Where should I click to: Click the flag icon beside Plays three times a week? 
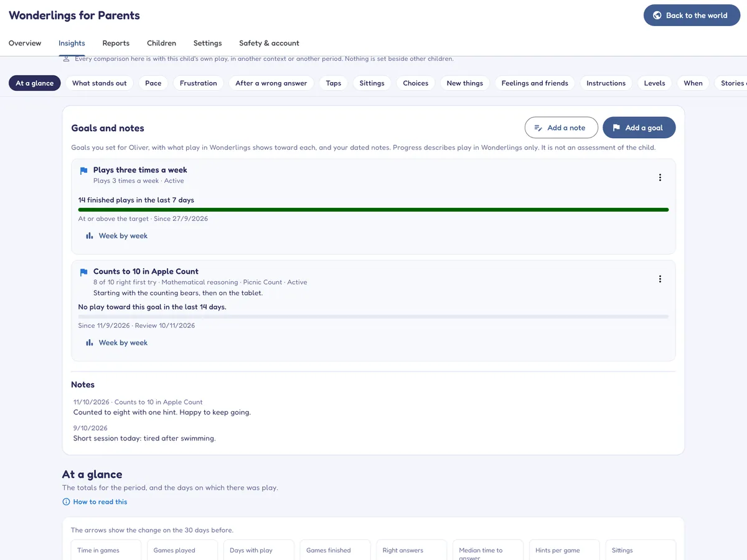pos(84,170)
